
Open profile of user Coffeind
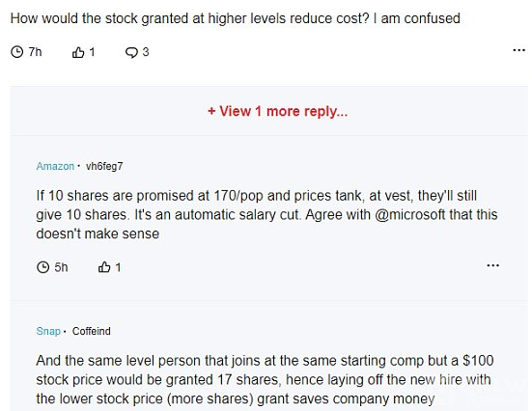click(92, 331)
